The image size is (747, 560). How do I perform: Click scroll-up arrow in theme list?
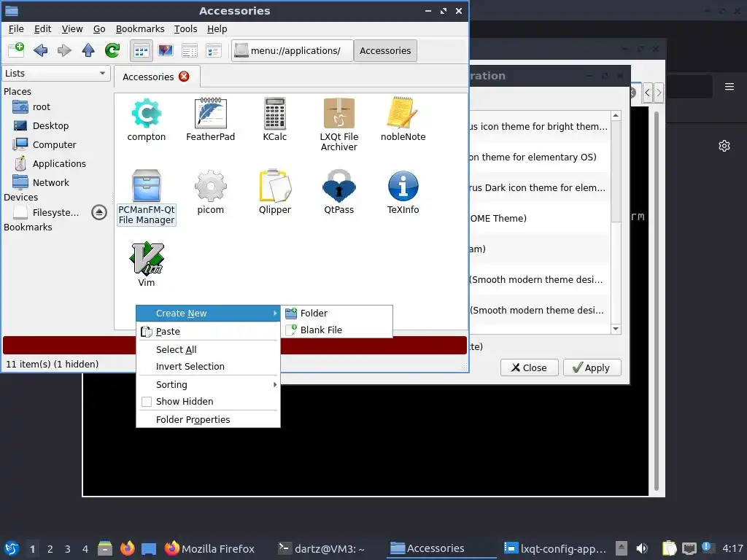pos(616,116)
